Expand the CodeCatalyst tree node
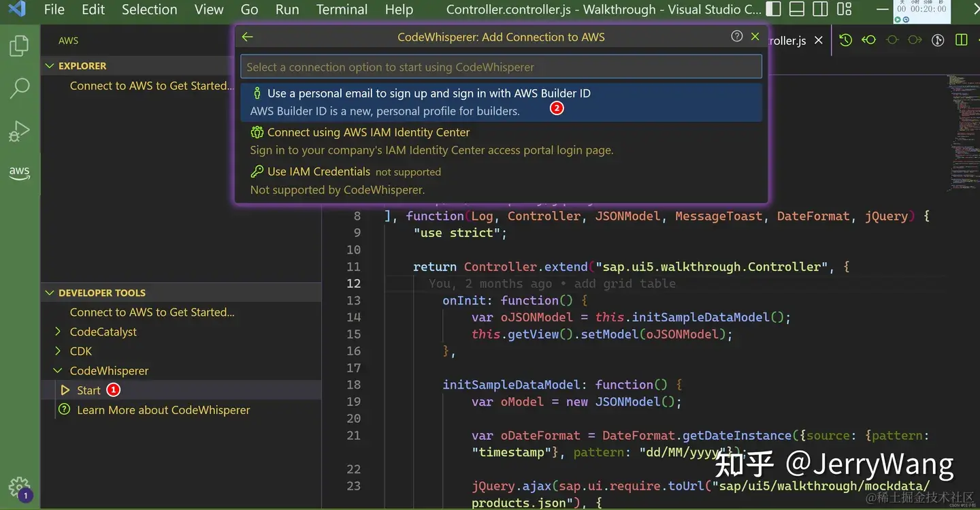The height and width of the screenshot is (510, 980). (x=57, y=332)
